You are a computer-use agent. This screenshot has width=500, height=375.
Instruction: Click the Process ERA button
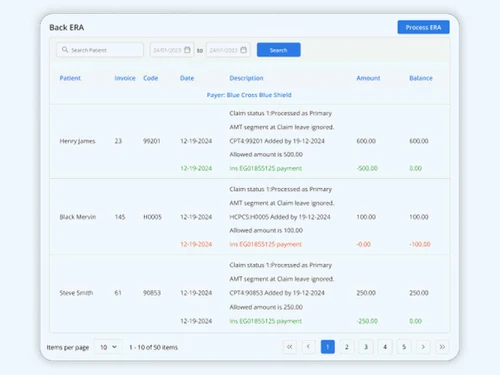pyautogui.click(x=423, y=27)
